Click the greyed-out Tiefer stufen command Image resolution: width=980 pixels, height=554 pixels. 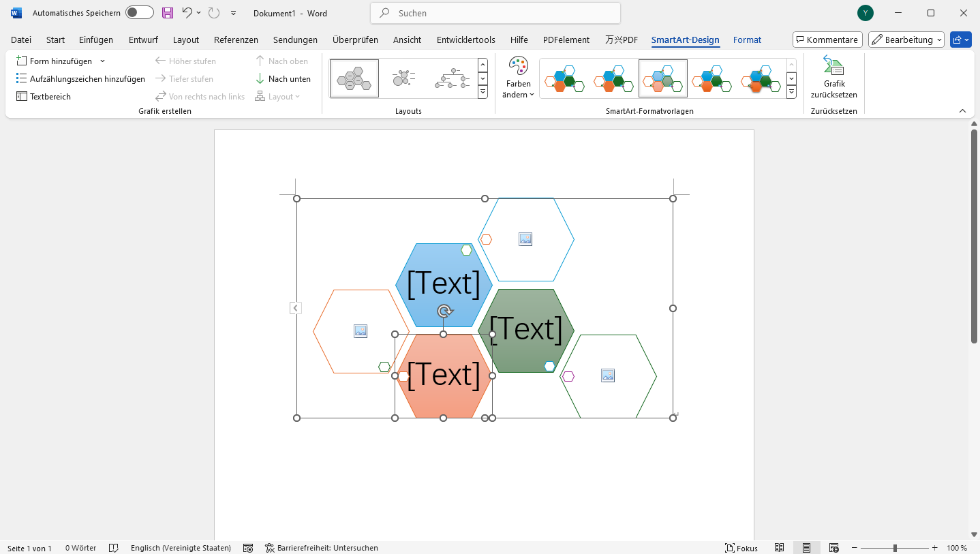pyautogui.click(x=184, y=78)
